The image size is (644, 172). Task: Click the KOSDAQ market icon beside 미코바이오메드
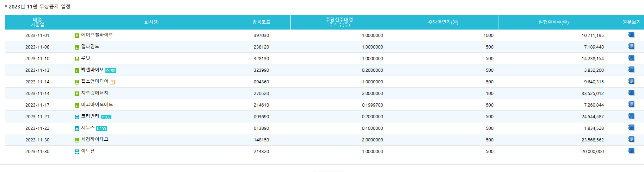pos(77,105)
